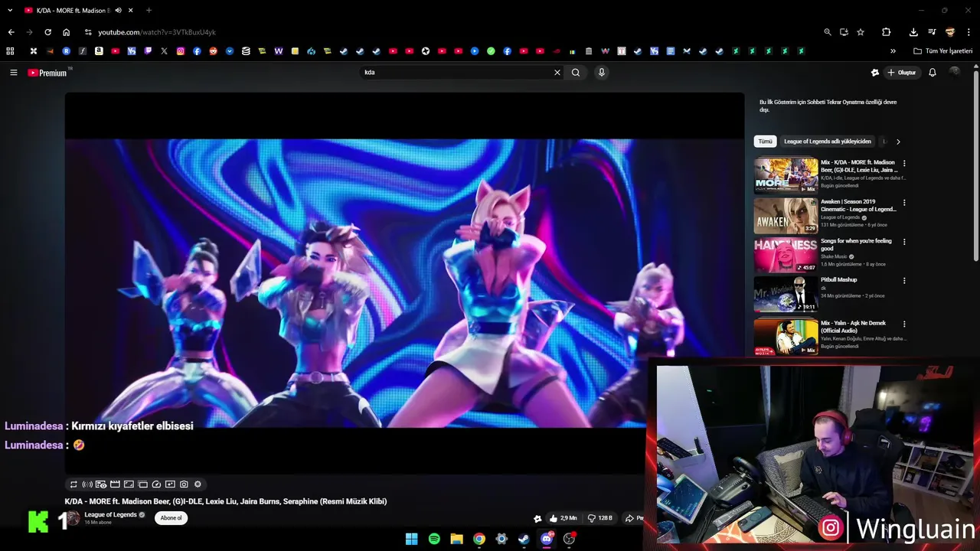The height and width of the screenshot is (551, 980).
Task: Go to YouTube Premium home logo
Action: point(47,73)
